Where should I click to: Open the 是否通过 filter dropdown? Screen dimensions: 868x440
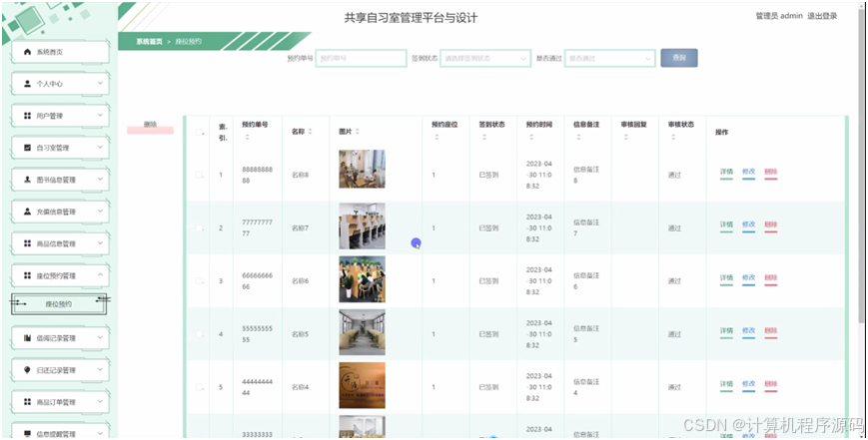pos(610,58)
